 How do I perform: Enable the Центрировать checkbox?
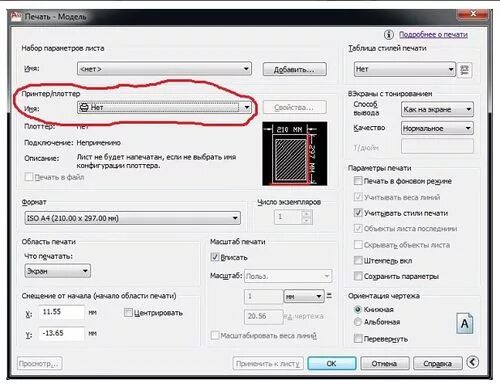pyautogui.click(x=128, y=313)
